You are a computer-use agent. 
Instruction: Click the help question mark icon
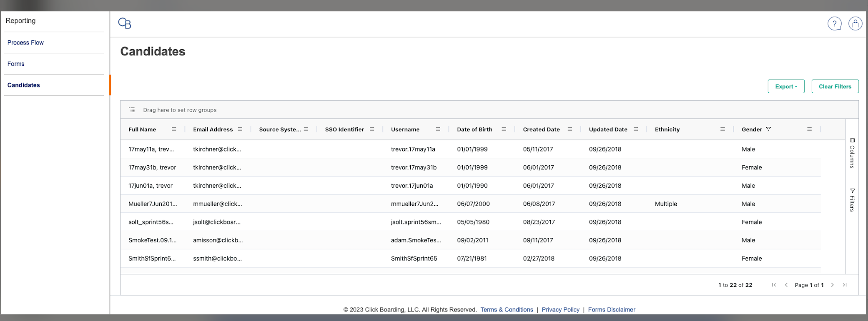coord(834,24)
